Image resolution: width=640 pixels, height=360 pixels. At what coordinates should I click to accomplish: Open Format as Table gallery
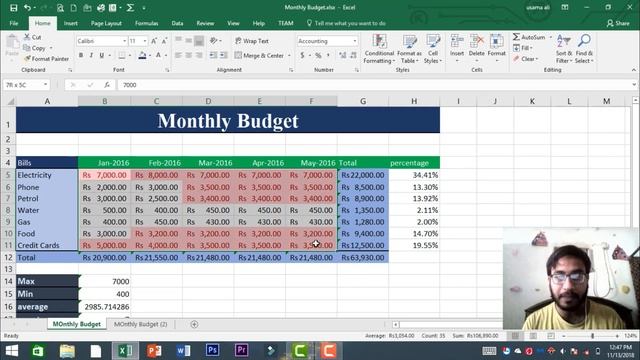(409, 49)
